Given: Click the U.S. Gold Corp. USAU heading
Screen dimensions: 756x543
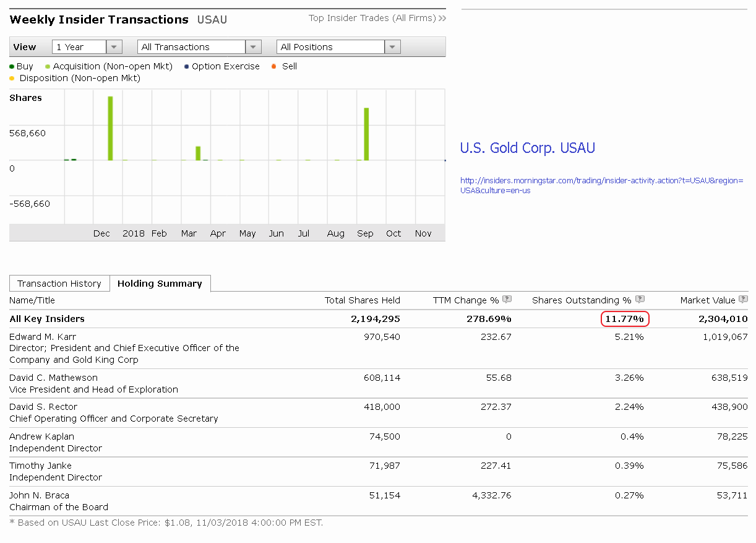Looking at the screenshot, I should [x=527, y=148].
